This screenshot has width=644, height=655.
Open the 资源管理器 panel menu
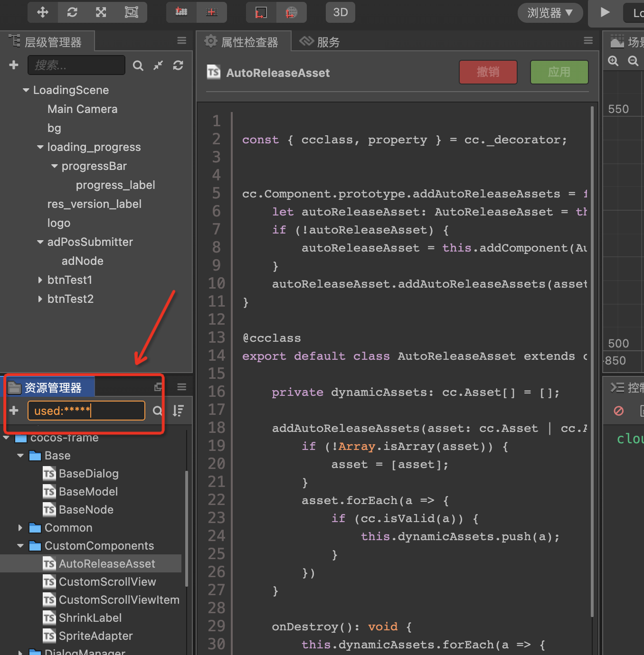(x=181, y=387)
